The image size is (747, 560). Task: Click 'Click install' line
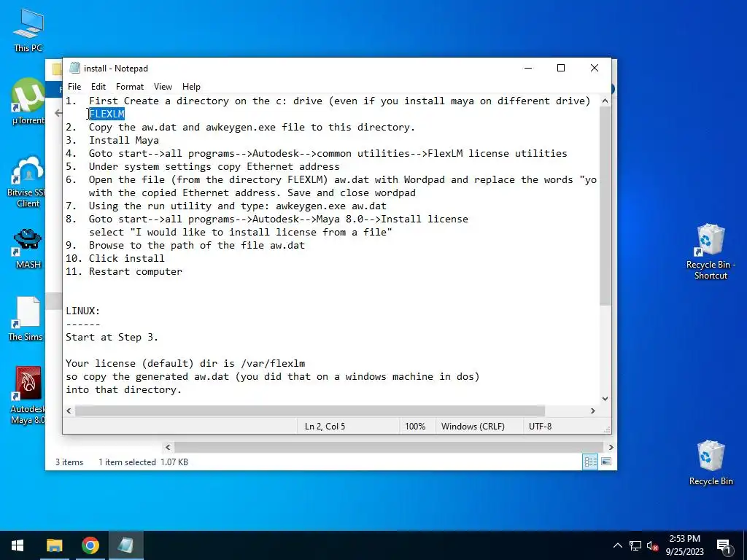(126, 259)
